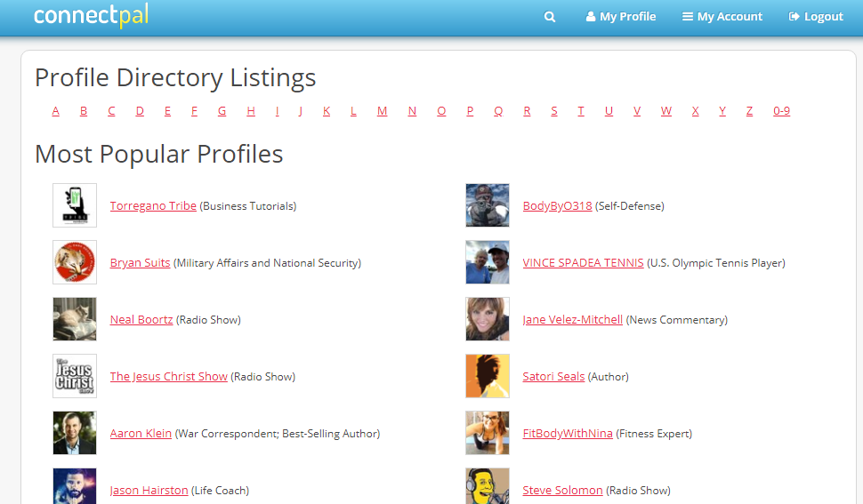
Task: Open Jason Hairston life coach profile
Action: [x=149, y=491]
